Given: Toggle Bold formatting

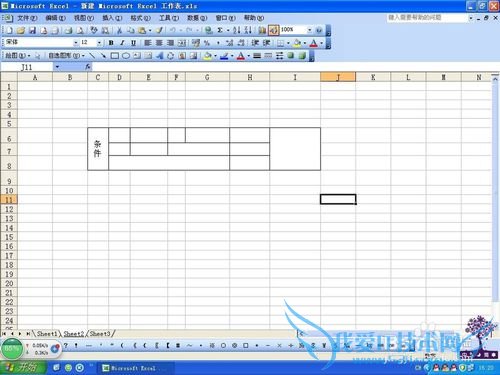Looking at the screenshot, I should [111, 43].
